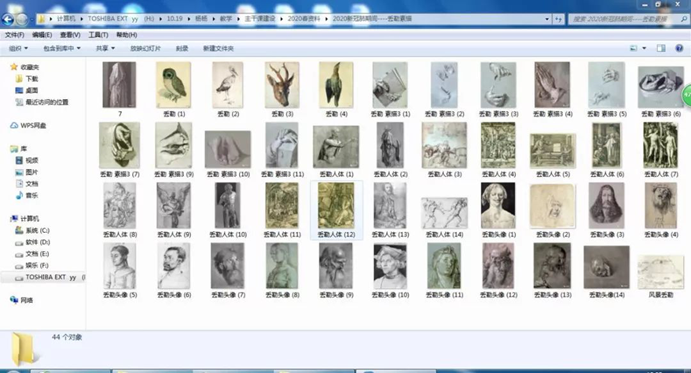Click 2020春资料 in the address breadcrumb

point(304,19)
